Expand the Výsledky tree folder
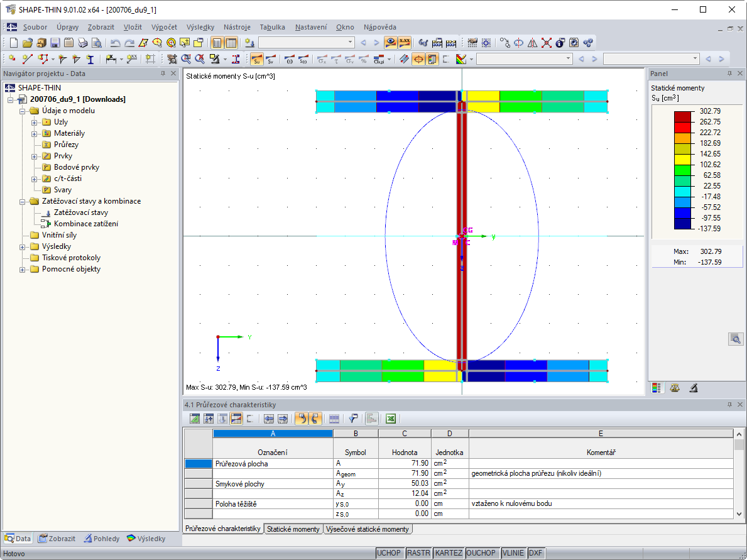The width and height of the screenshot is (747, 560). click(23, 246)
